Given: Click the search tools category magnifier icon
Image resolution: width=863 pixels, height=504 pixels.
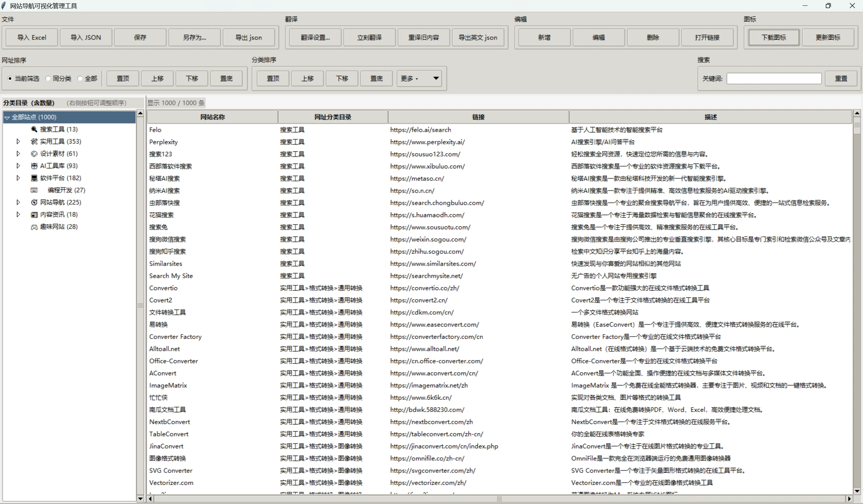Looking at the screenshot, I should click(34, 129).
